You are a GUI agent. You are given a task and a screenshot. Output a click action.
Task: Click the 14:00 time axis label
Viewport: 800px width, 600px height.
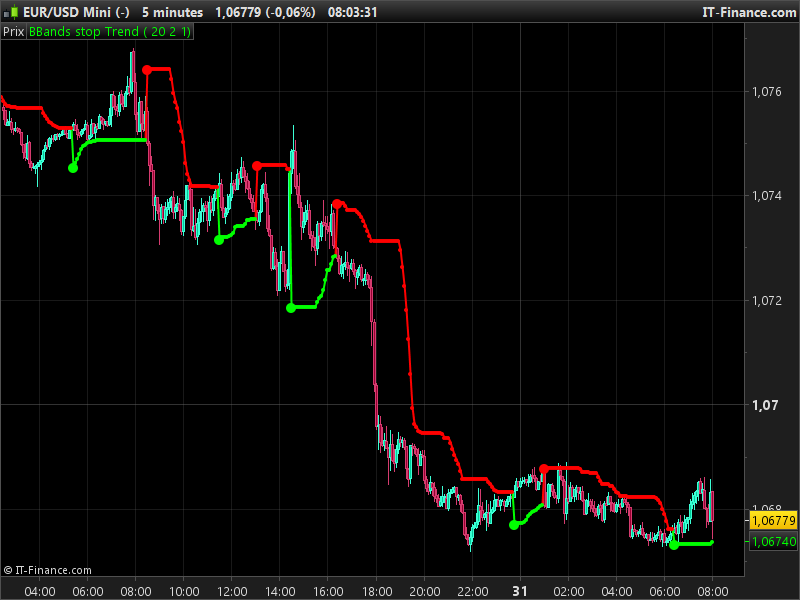(x=280, y=591)
